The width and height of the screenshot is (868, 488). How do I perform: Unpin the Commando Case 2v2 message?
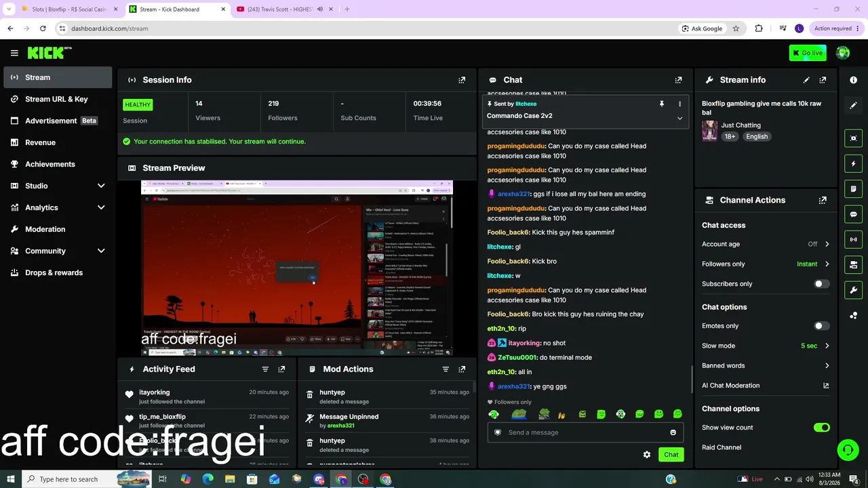[662, 104]
